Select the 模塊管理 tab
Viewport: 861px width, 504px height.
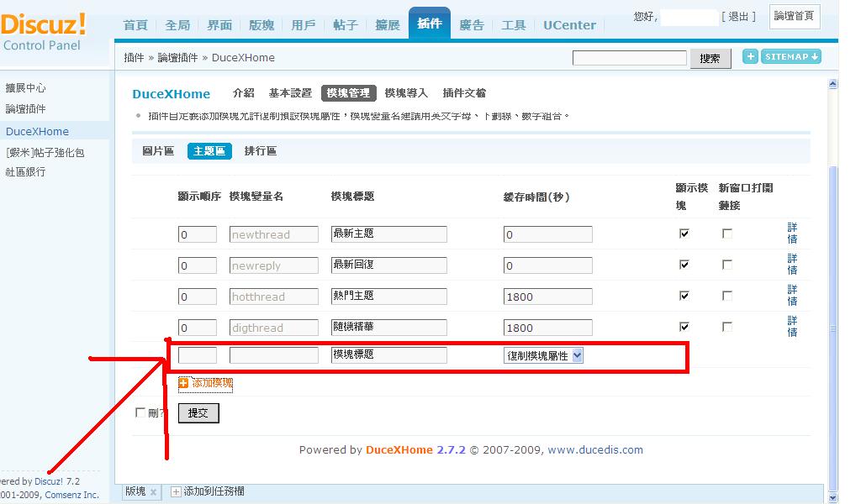pos(349,93)
